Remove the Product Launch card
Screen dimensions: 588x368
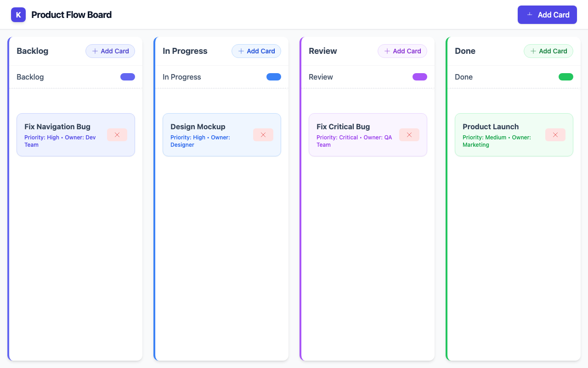555,135
